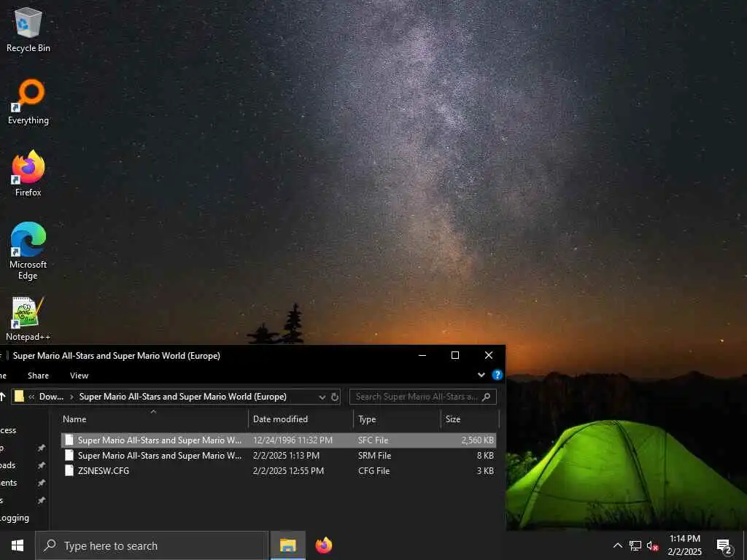Click the 2/2/2025 1:13 PM date cell
The height and width of the screenshot is (560, 747).
[x=286, y=455]
